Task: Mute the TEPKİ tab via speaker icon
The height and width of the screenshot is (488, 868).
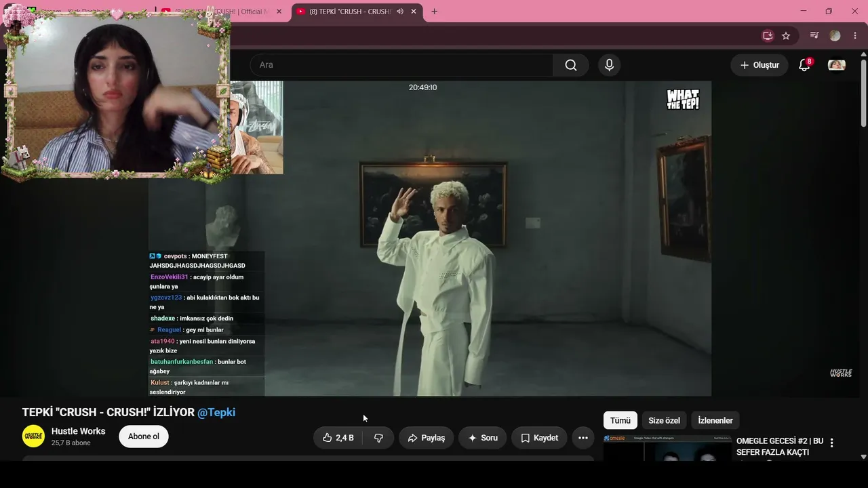Action: 400,12
